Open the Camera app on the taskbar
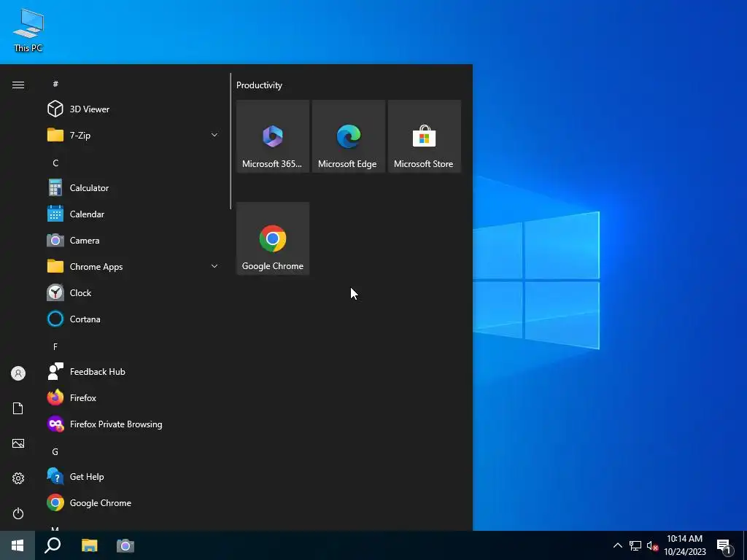747x560 pixels. point(125,545)
